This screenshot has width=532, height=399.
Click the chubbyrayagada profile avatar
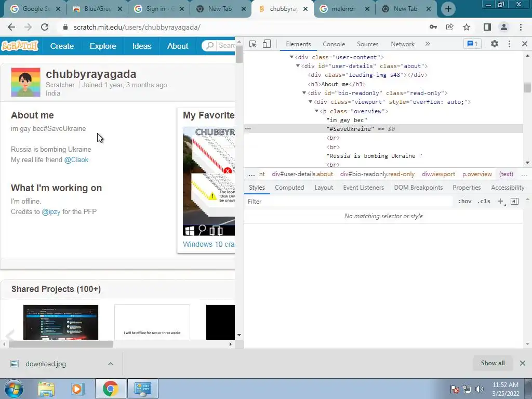click(25, 82)
